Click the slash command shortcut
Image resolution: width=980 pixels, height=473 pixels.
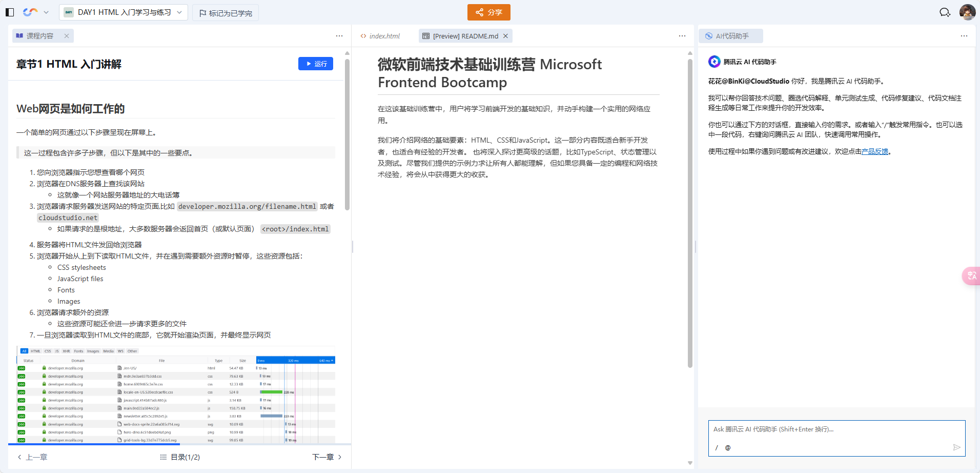tap(717, 448)
